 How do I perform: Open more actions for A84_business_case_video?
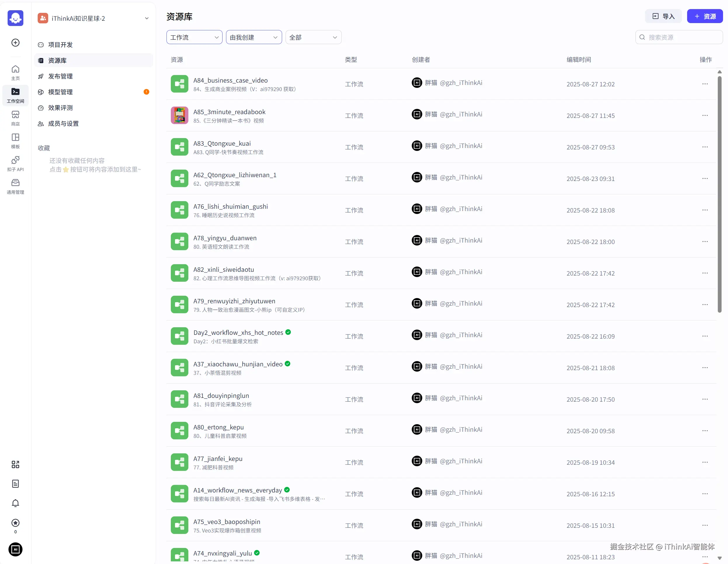tap(705, 84)
